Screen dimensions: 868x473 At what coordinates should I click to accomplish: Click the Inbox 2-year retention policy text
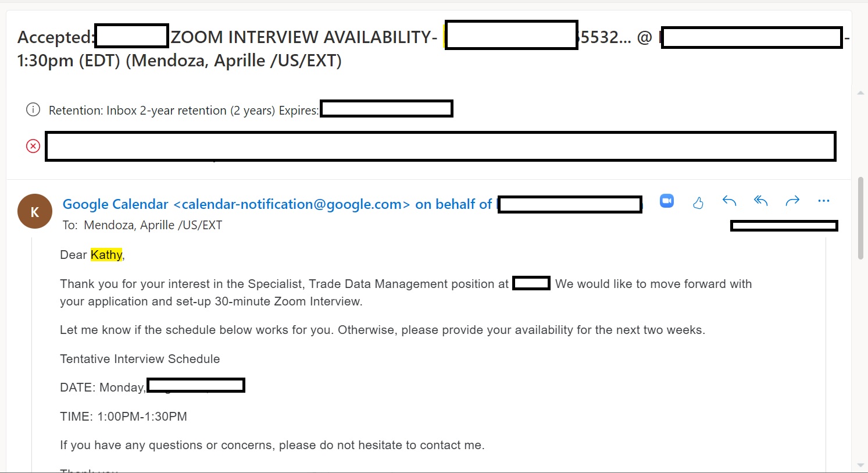coord(162,111)
